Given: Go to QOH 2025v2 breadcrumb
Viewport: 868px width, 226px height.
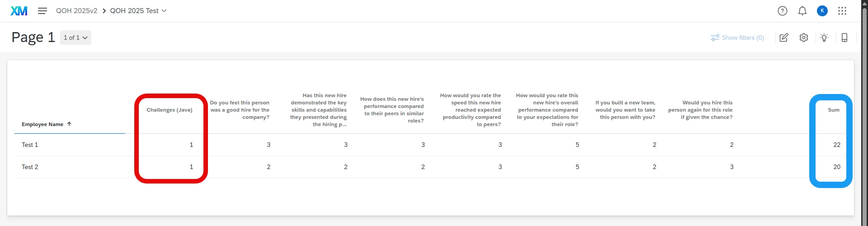Looking at the screenshot, I should [76, 11].
